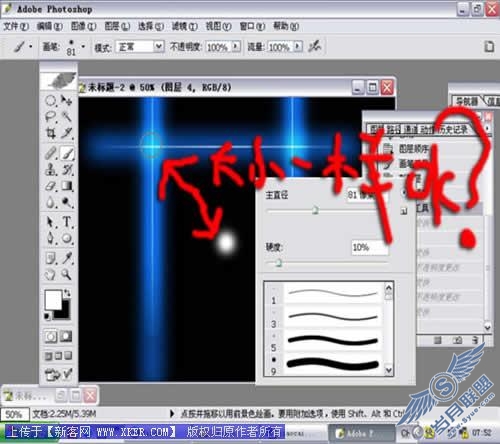Select the Type tool
The height and width of the screenshot is (444, 500).
click(67, 222)
